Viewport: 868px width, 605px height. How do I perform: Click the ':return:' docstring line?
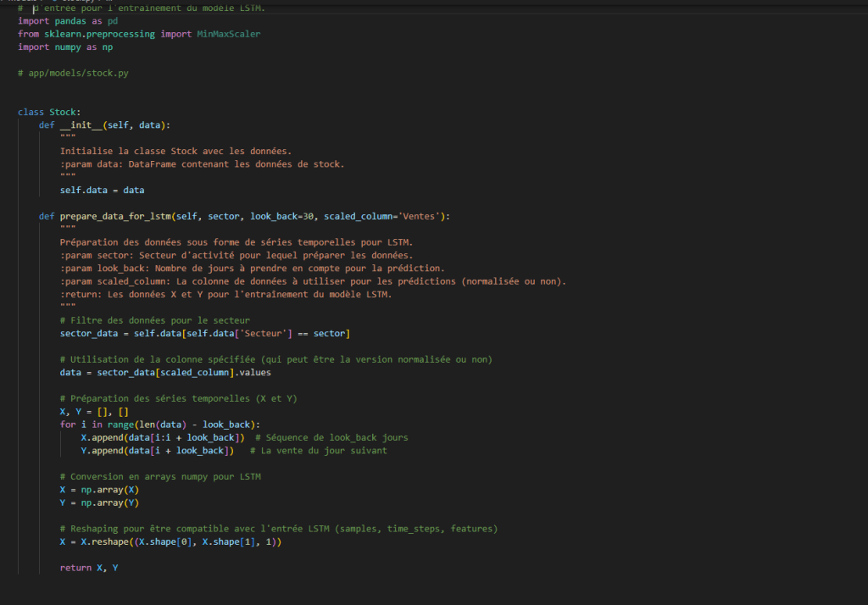point(226,294)
